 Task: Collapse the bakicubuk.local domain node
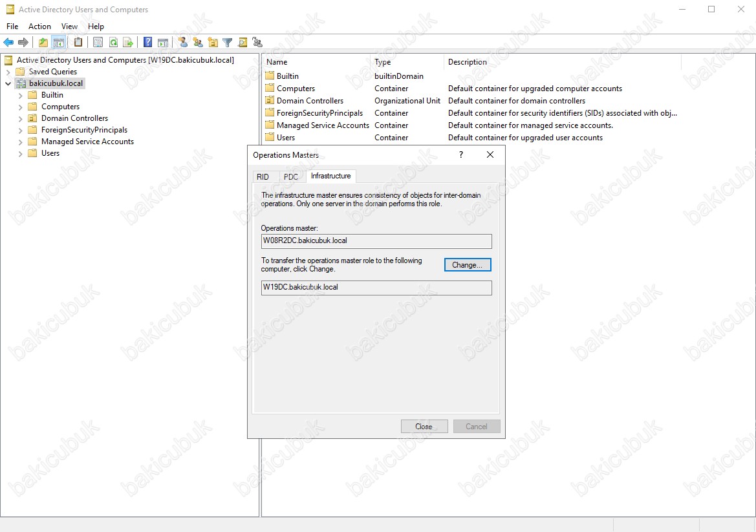click(x=8, y=84)
